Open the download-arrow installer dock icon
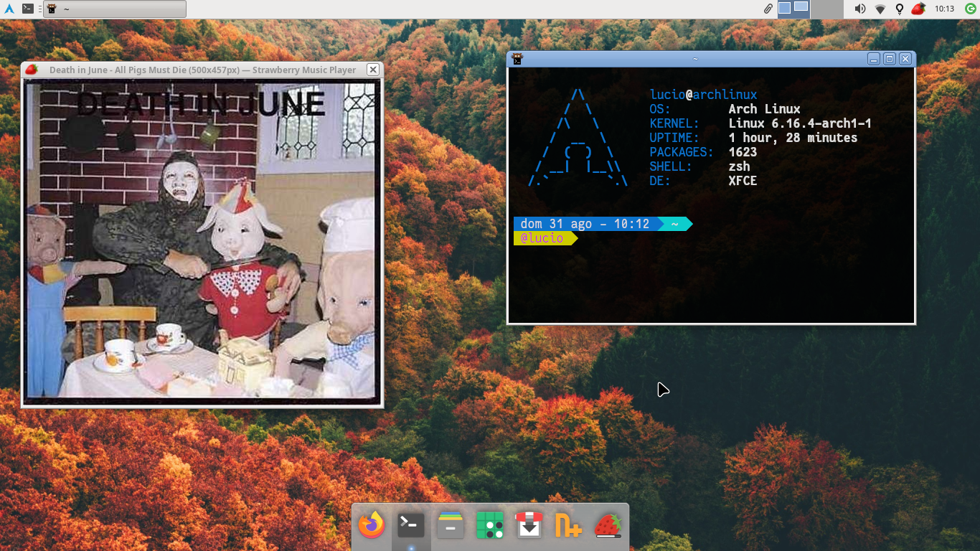The height and width of the screenshot is (551, 980). (x=529, y=525)
